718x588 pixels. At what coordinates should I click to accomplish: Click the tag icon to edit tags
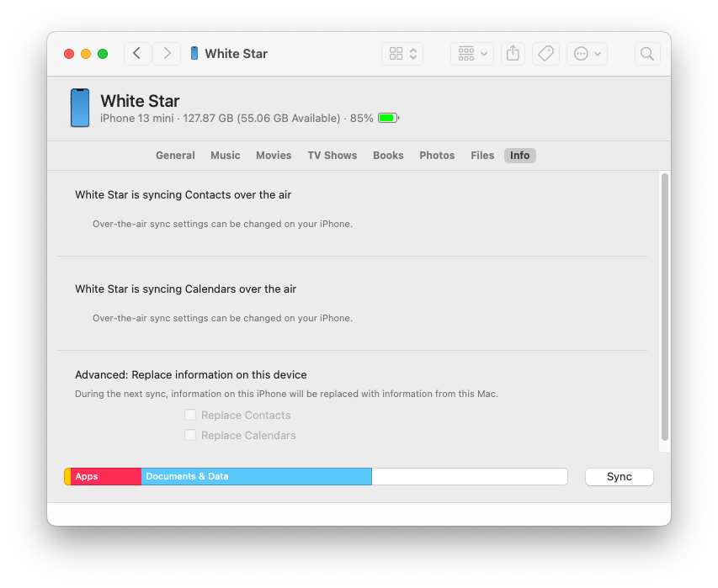pos(545,54)
